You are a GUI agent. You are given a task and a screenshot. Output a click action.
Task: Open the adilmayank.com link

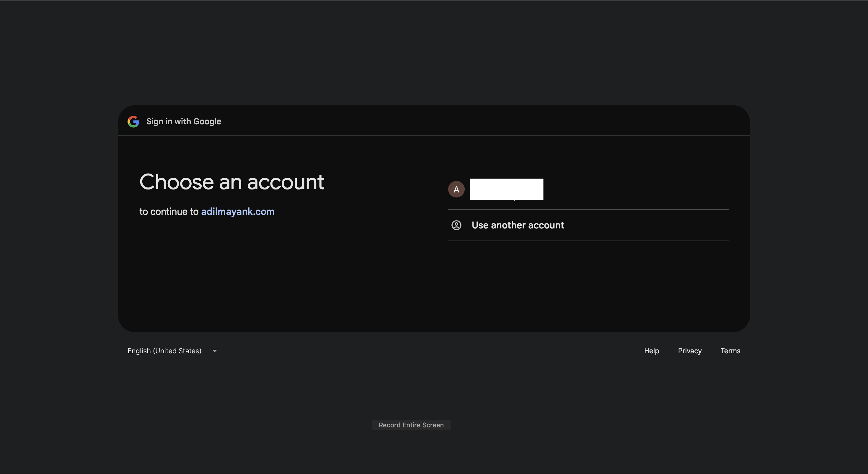(238, 212)
